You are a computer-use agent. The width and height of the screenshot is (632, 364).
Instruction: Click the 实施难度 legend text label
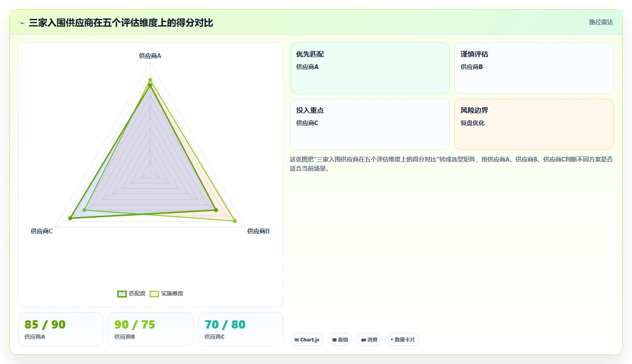172,294
